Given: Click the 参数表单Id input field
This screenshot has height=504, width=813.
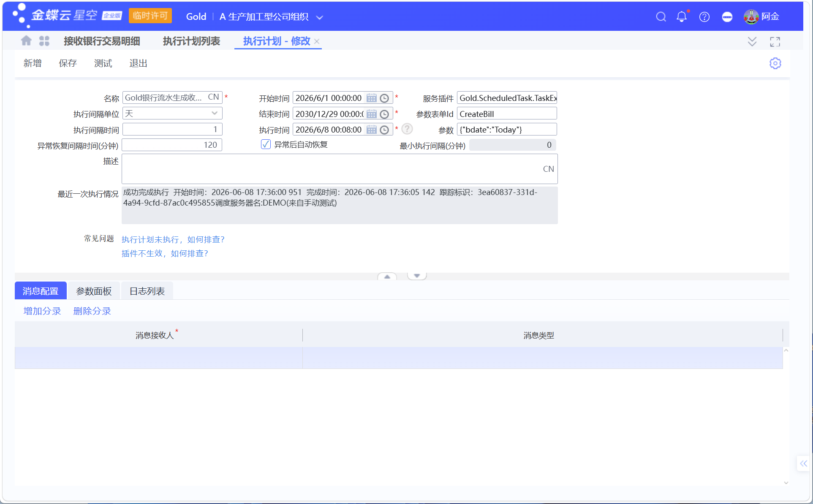Looking at the screenshot, I should coord(507,114).
